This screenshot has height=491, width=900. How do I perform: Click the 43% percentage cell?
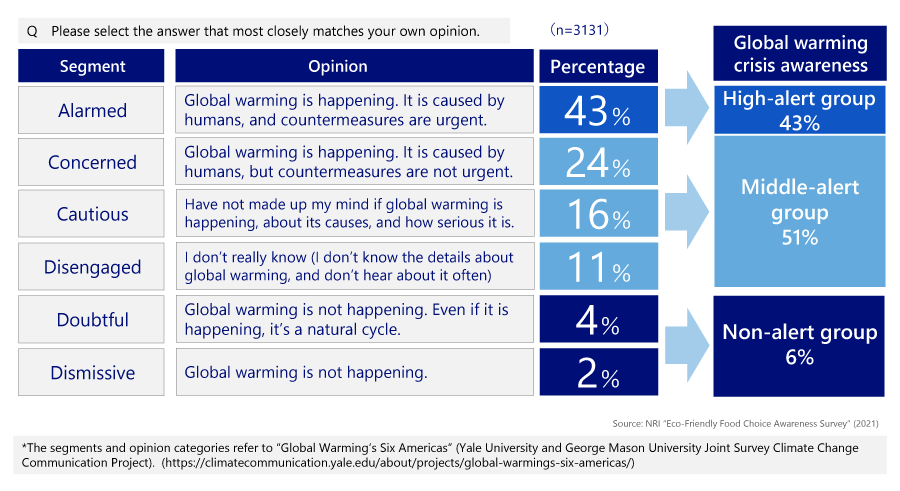[x=598, y=110]
